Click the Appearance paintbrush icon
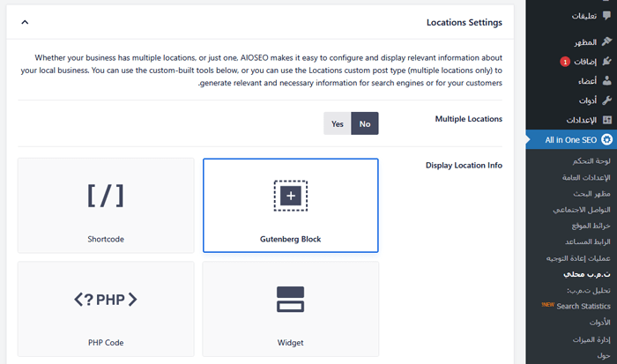The image size is (617, 364). coord(607,42)
